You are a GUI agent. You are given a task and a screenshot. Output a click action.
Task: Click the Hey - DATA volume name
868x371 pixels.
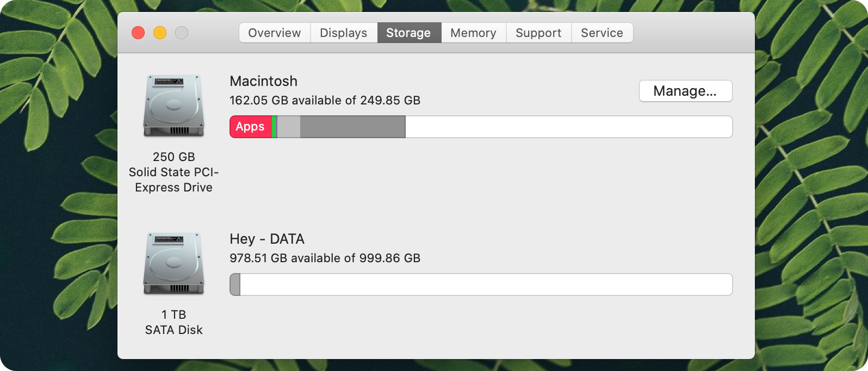pos(267,239)
